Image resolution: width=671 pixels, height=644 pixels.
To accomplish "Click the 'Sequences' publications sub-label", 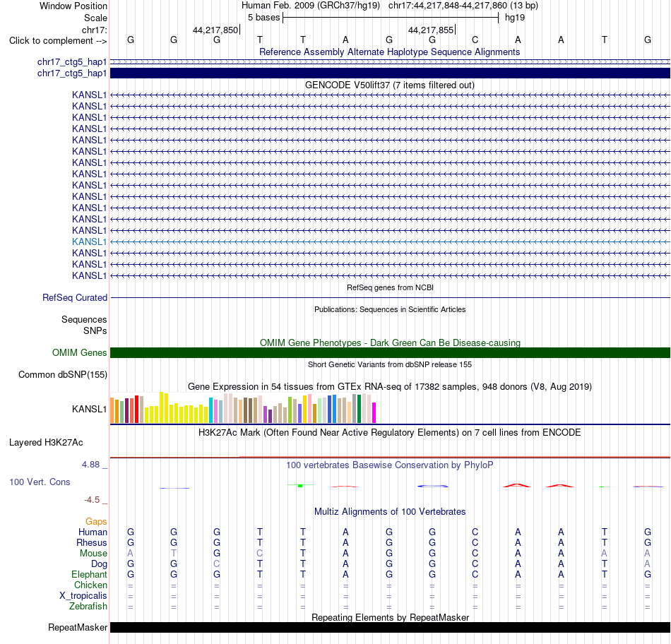I will point(84,320).
